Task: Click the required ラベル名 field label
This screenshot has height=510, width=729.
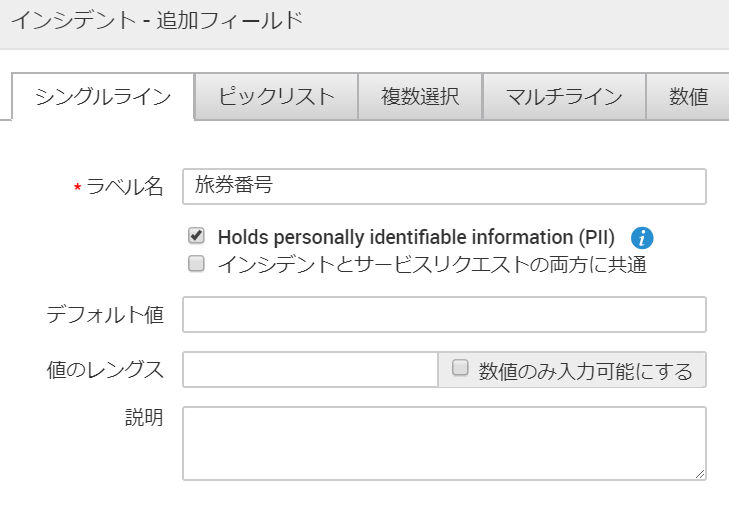Action: pyautogui.click(x=124, y=187)
